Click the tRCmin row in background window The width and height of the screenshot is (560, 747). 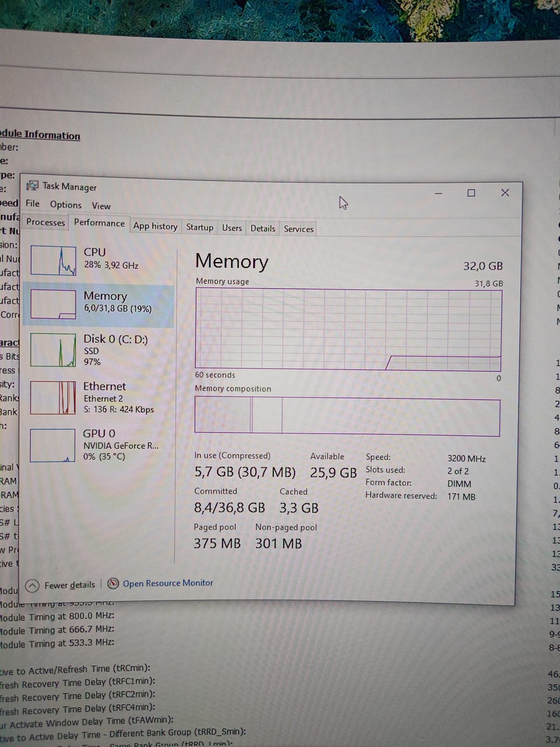(75, 669)
